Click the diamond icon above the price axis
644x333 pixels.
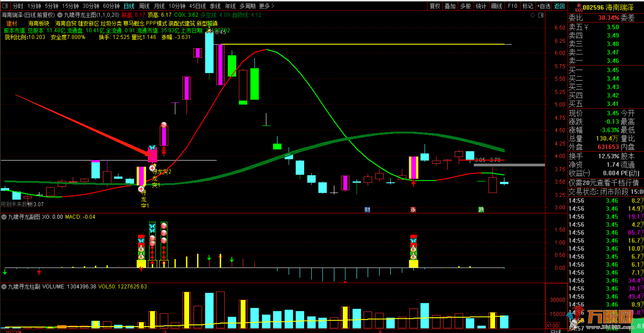coord(532,15)
